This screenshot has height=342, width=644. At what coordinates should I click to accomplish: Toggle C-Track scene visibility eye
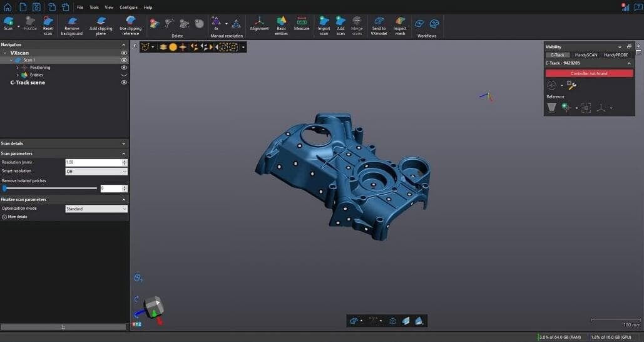pyautogui.click(x=124, y=83)
